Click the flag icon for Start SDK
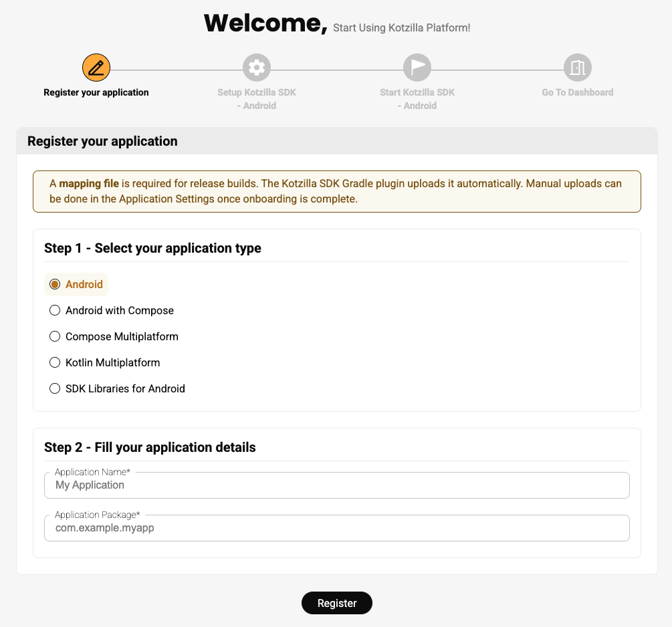 417,68
